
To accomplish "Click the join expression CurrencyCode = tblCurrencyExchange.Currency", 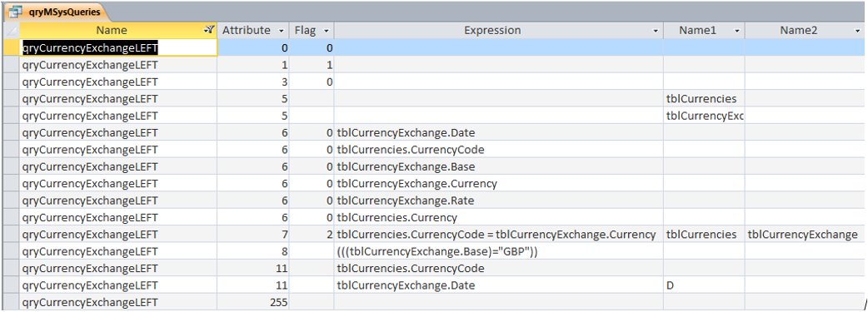I will tap(499, 235).
